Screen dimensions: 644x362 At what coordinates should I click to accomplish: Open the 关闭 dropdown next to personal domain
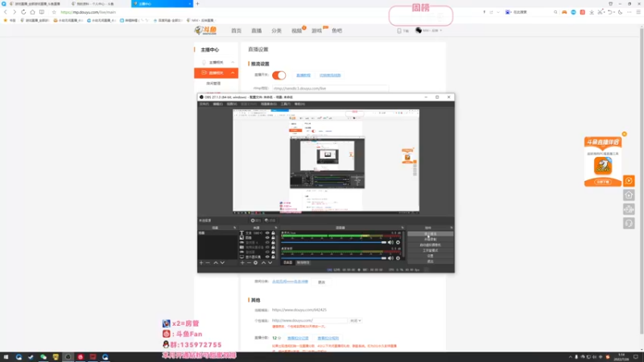356,320
